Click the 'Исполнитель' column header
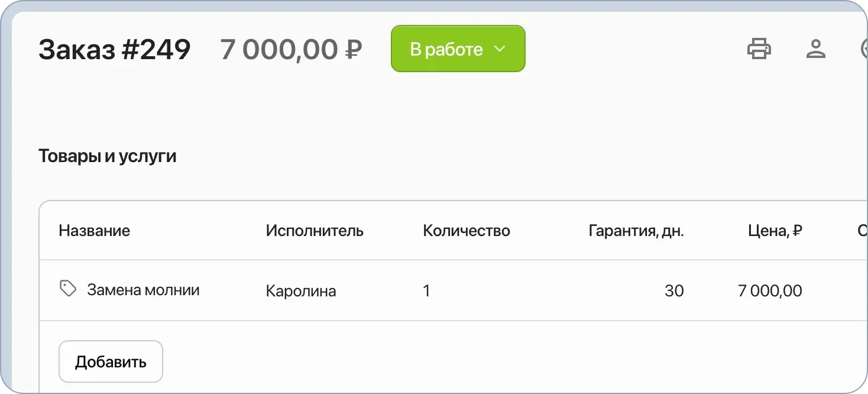 [315, 231]
